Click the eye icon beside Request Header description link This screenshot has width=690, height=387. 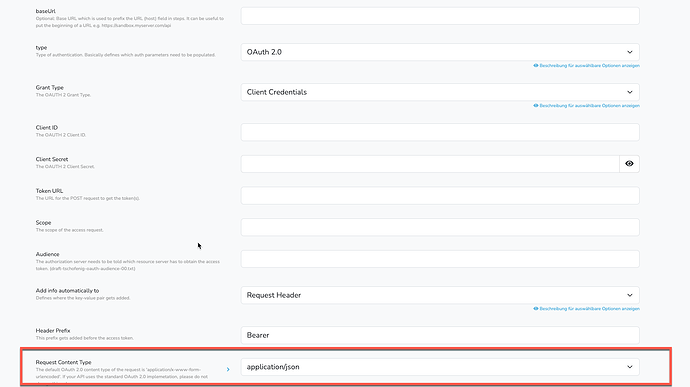(536, 309)
